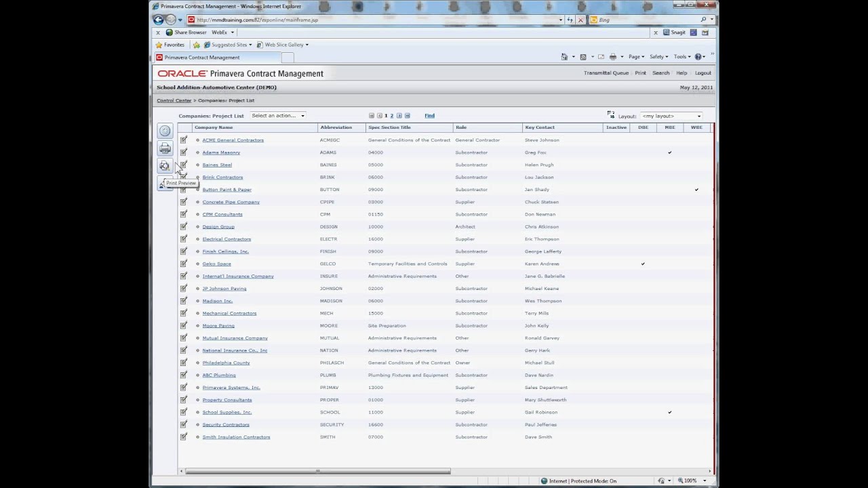Open the IE Page menu dropdown
This screenshot has height=488, width=868.
coord(636,57)
